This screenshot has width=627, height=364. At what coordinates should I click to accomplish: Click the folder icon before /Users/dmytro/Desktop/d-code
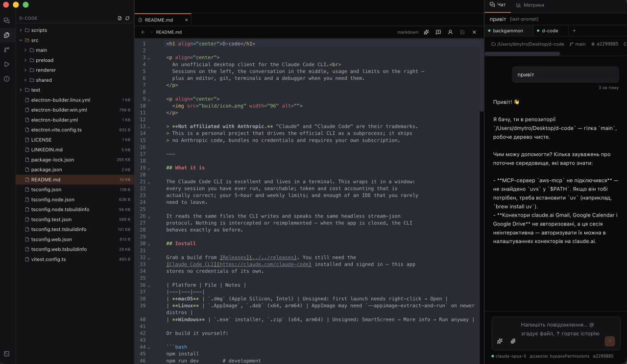point(493,44)
